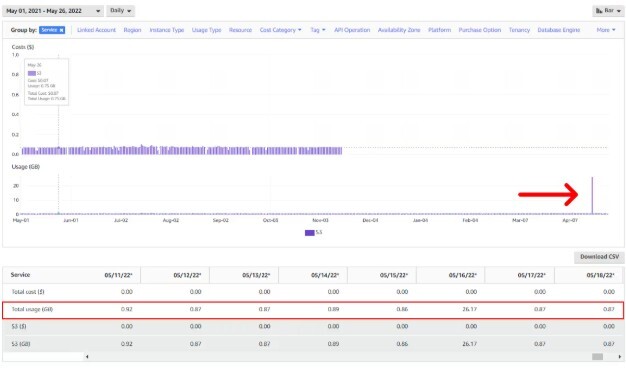
Task: Click the 05/11/22 column header
Action: [119, 275]
